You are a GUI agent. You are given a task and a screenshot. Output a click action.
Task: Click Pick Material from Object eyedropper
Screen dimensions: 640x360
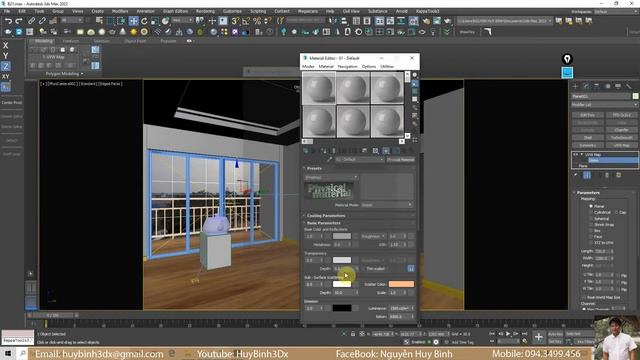330,159
